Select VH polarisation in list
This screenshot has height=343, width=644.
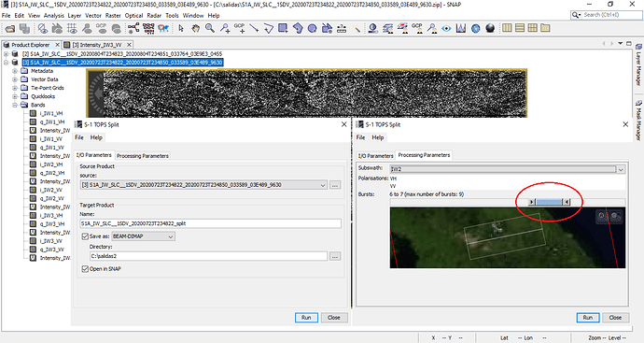tap(394, 179)
